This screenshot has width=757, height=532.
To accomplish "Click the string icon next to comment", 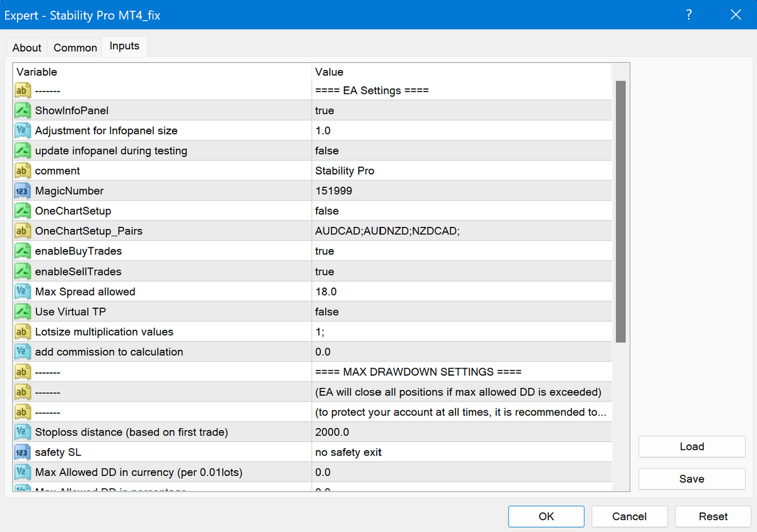I will 23,171.
